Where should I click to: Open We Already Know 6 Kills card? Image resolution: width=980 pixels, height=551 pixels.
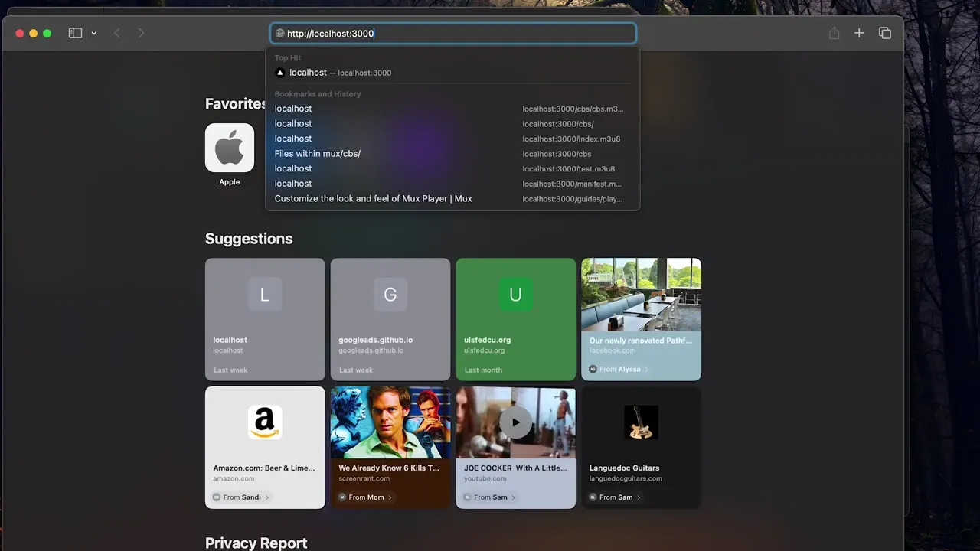click(x=390, y=447)
